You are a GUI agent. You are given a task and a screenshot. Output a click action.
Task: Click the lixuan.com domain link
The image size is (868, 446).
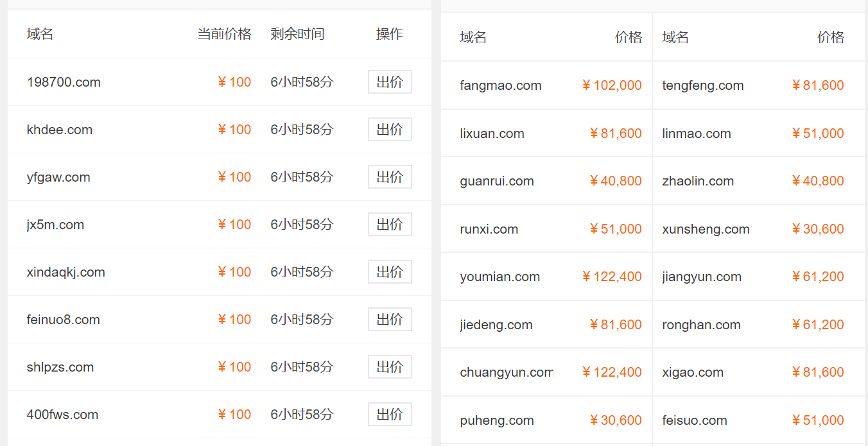coord(492,133)
